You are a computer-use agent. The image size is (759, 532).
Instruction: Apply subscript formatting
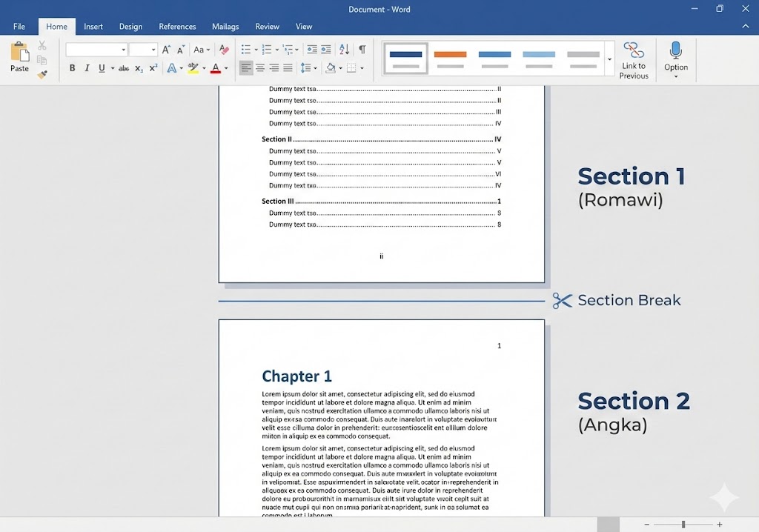tap(139, 67)
